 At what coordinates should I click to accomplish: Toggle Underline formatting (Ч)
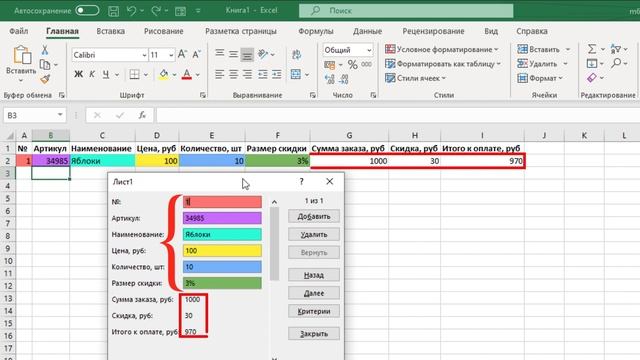click(x=106, y=74)
